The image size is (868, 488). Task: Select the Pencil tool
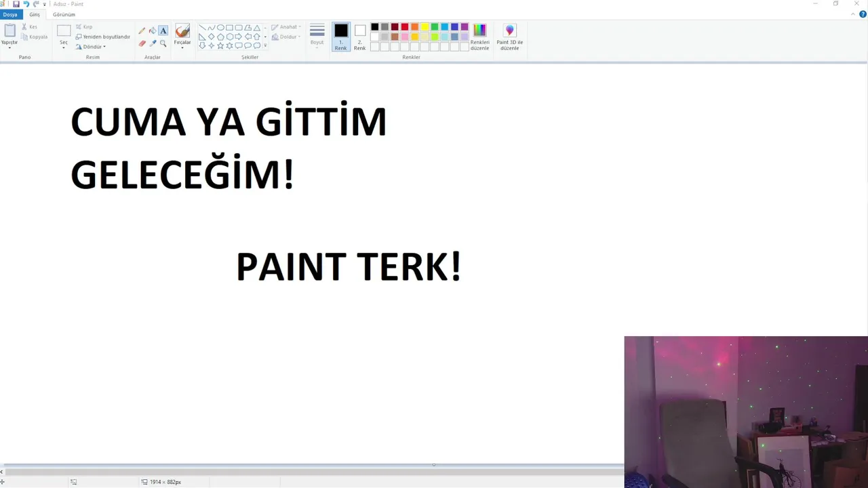[x=142, y=30]
